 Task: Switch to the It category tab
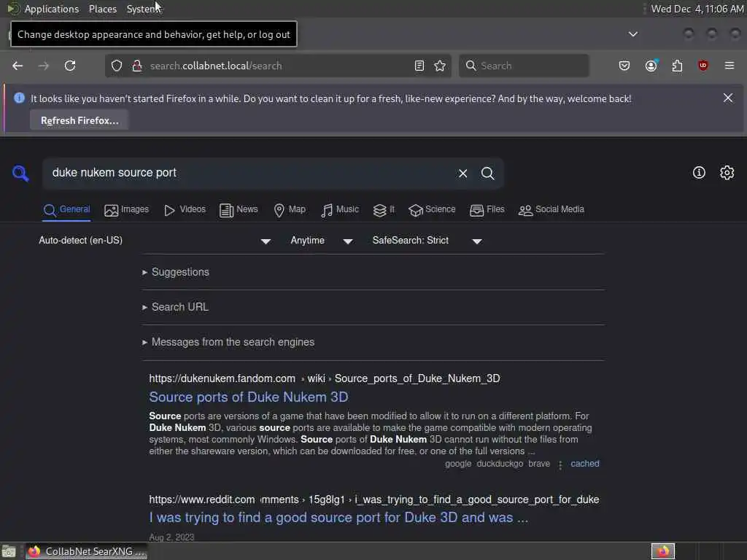point(384,210)
